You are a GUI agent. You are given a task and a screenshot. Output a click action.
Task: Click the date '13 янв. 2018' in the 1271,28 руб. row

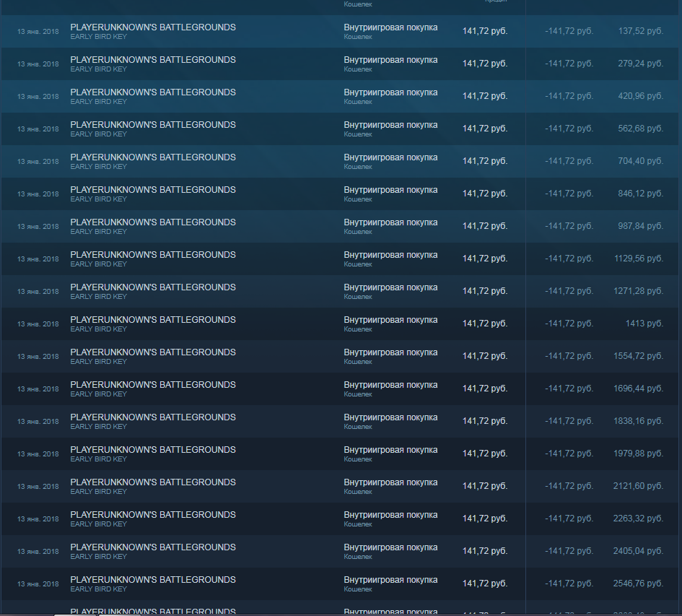38,291
